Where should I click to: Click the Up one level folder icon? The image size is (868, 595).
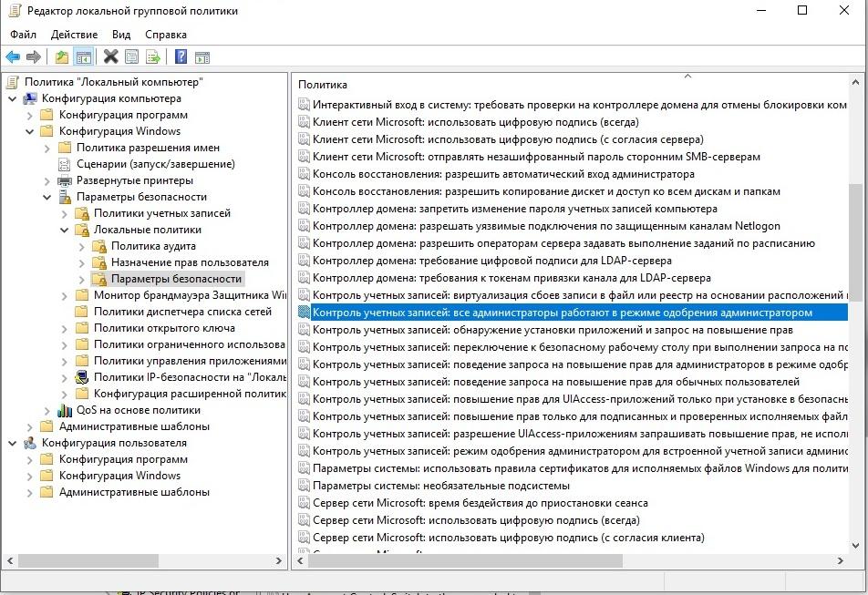coord(62,57)
